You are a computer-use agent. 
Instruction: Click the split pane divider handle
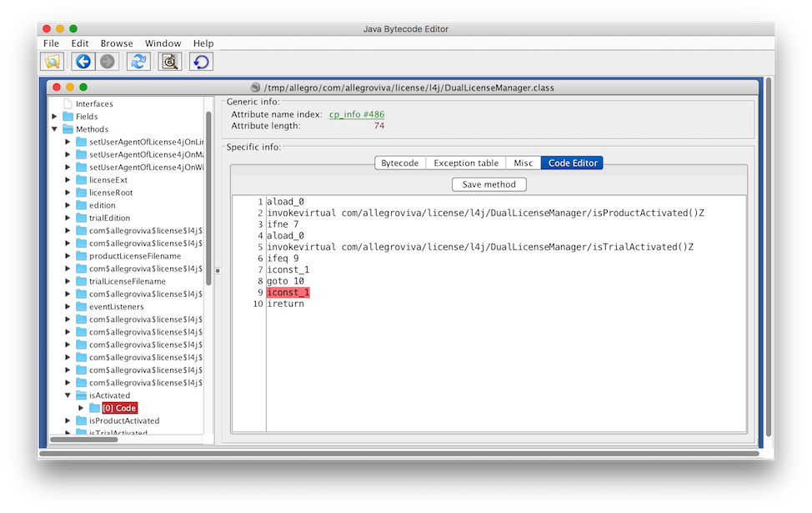pyautogui.click(x=218, y=270)
